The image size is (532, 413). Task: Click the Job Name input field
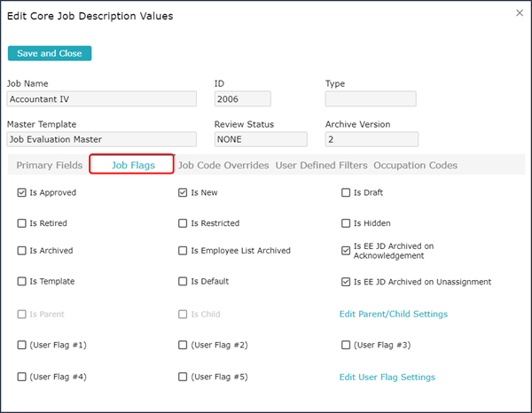coord(101,99)
